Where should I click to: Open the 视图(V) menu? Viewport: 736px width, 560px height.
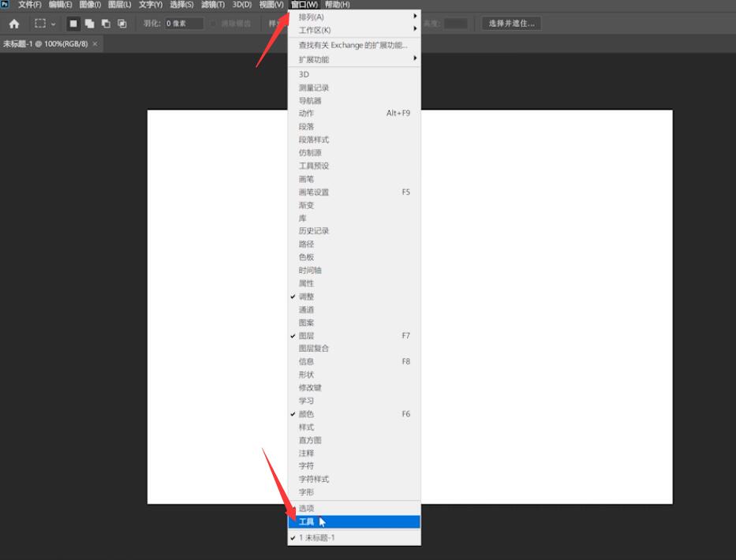click(x=271, y=5)
